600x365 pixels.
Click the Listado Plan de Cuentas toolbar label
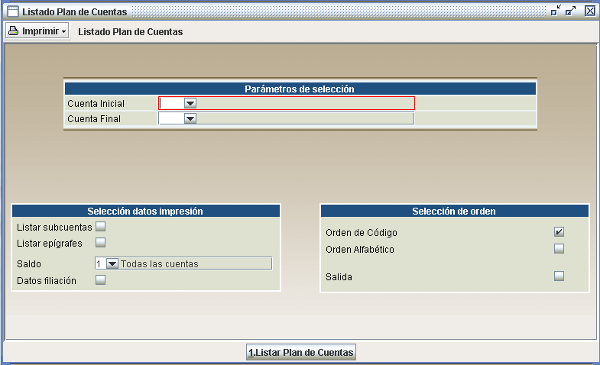coord(130,32)
